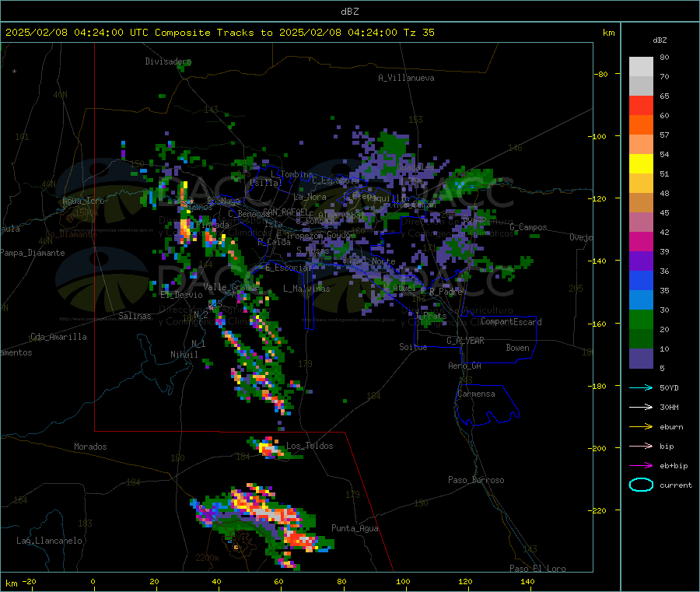This screenshot has width=700, height=592.
Task: Click the Carmensa map label
Action: (x=476, y=394)
